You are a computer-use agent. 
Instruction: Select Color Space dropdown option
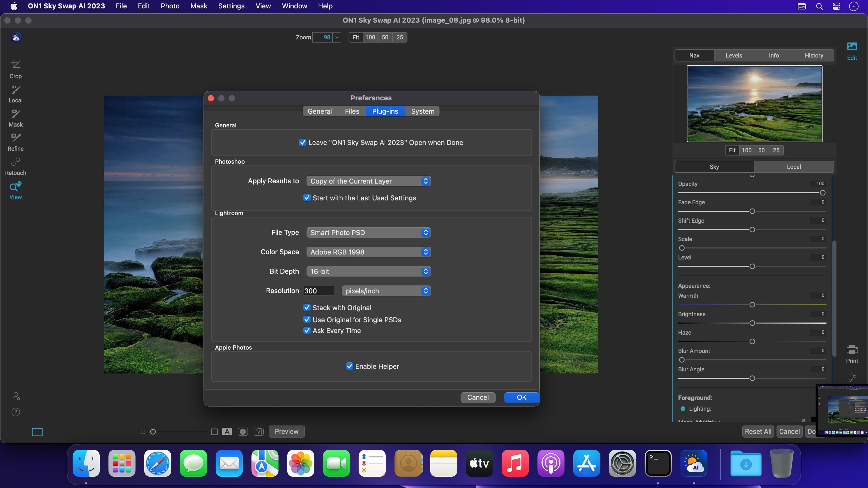click(x=368, y=251)
